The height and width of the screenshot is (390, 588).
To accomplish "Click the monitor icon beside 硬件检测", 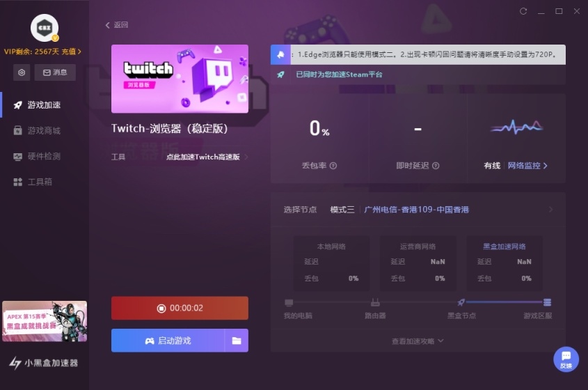I will coord(17,157).
